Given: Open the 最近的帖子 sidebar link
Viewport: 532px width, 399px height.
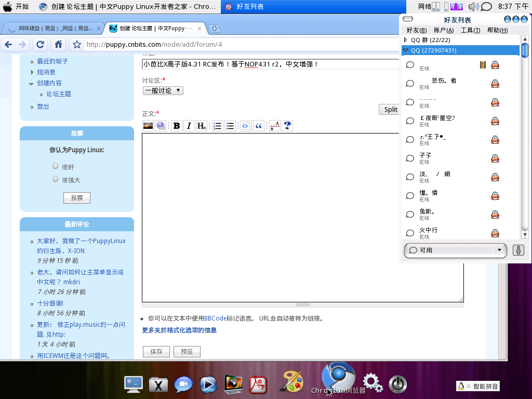Looking at the screenshot, I should click(x=52, y=61).
